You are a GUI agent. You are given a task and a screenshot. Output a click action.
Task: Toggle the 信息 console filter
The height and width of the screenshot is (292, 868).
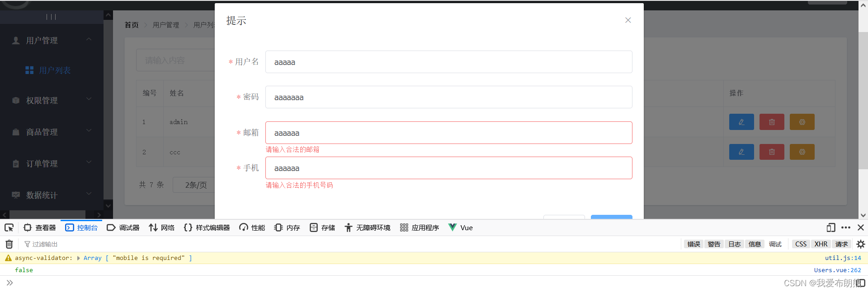pyautogui.click(x=755, y=244)
